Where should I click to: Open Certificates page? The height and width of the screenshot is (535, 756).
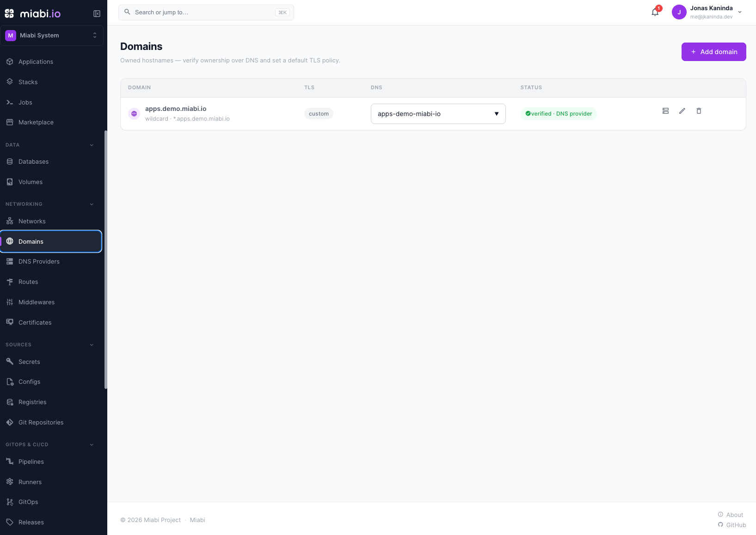click(x=51, y=322)
